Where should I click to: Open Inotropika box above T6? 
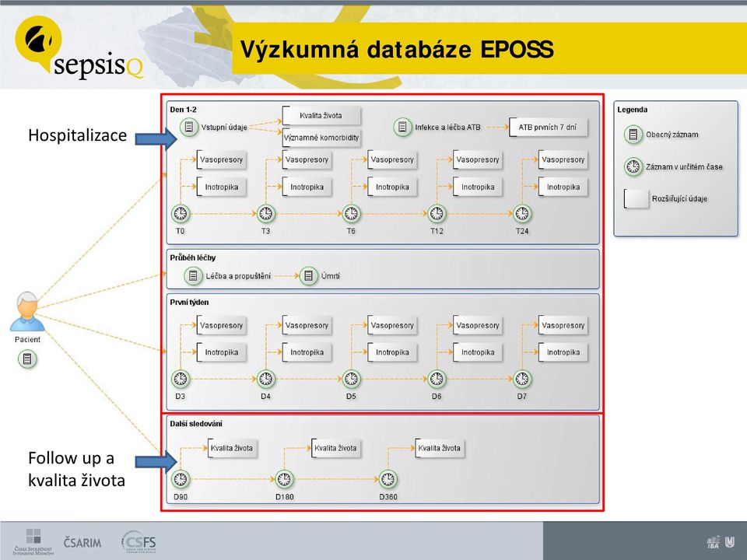pyautogui.click(x=392, y=187)
